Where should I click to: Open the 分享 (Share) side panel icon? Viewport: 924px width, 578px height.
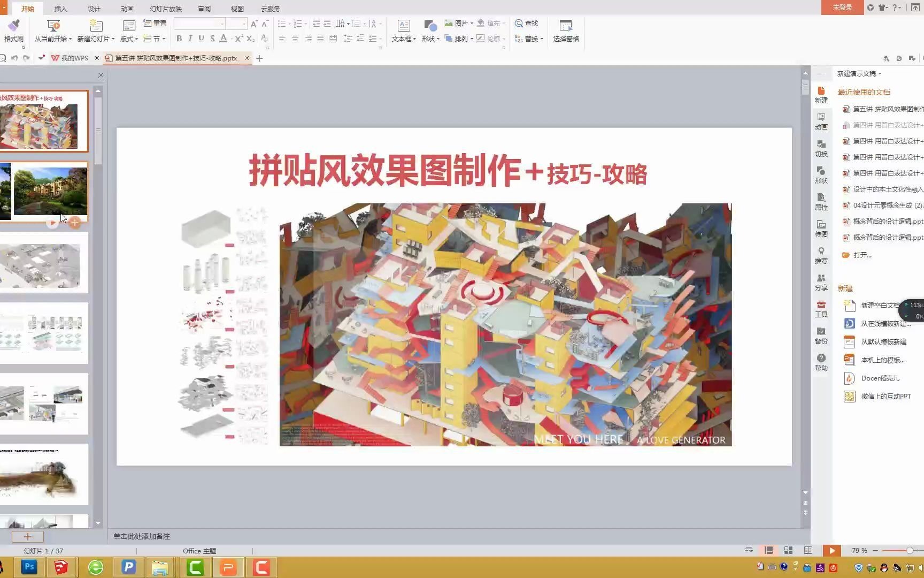point(821,282)
